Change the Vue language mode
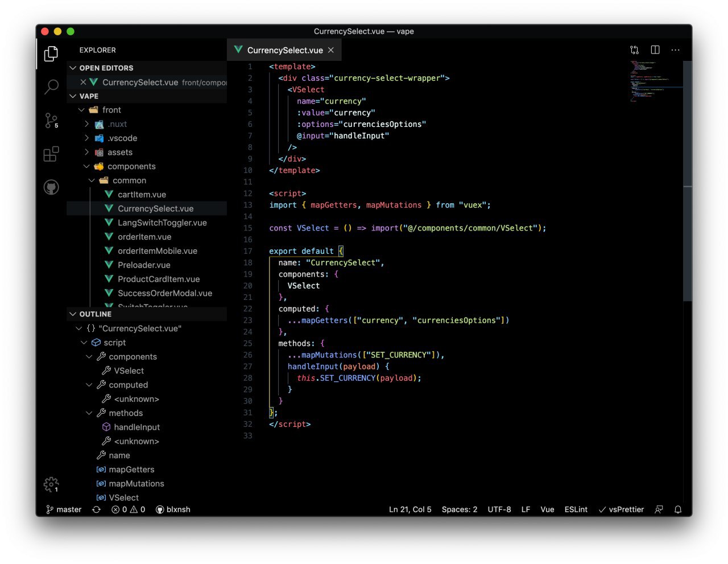The image size is (728, 564). (x=547, y=509)
